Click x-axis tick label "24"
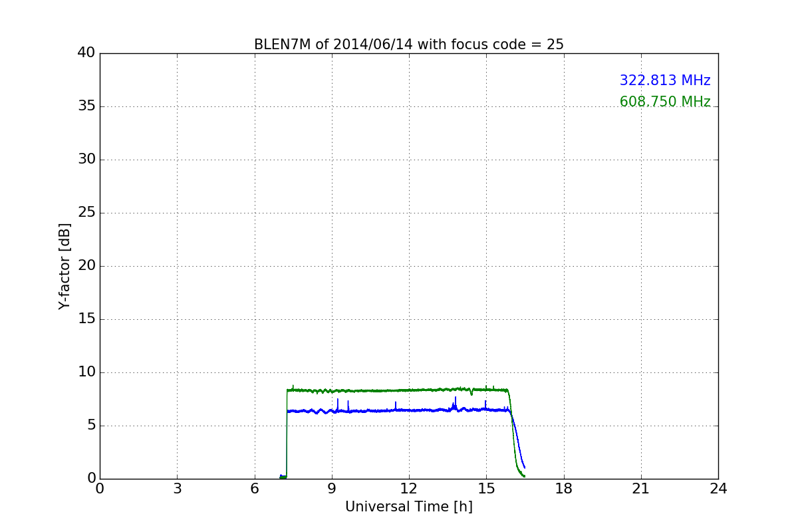Viewport: 798px width, 532px height. click(x=718, y=489)
